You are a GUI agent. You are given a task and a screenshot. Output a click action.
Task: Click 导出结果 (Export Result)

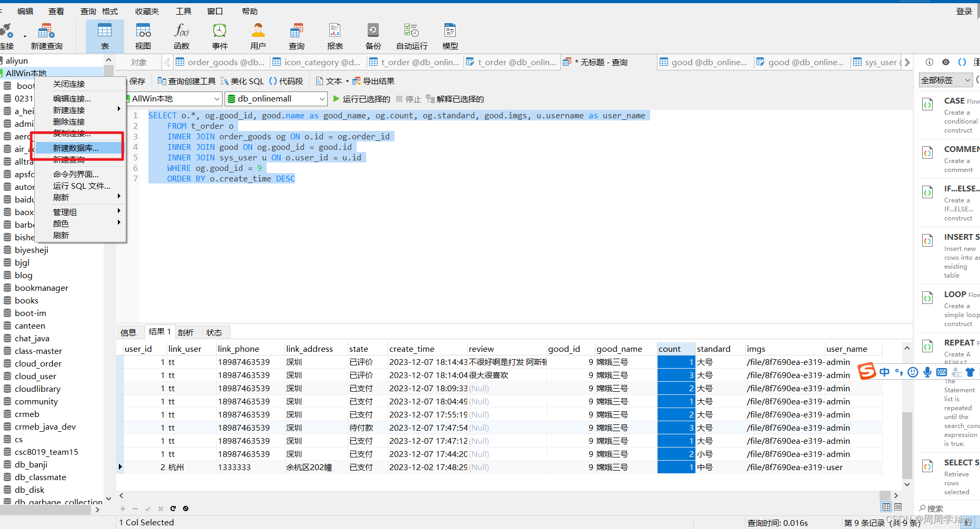click(x=373, y=81)
